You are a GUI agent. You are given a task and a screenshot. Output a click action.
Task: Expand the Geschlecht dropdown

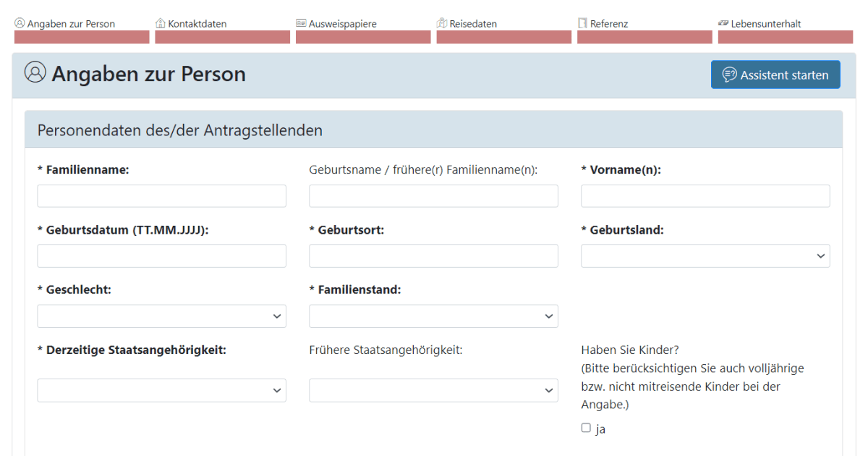[x=161, y=316]
